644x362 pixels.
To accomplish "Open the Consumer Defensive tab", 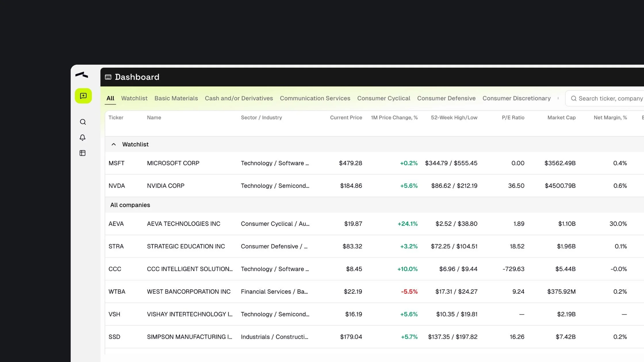I will point(446,98).
